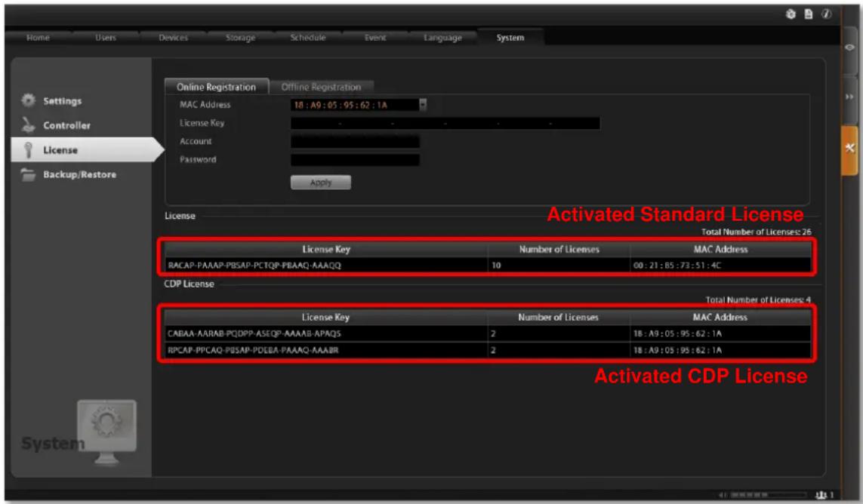This screenshot has height=504, width=863.
Task: Select the Language tab
Action: 442,38
